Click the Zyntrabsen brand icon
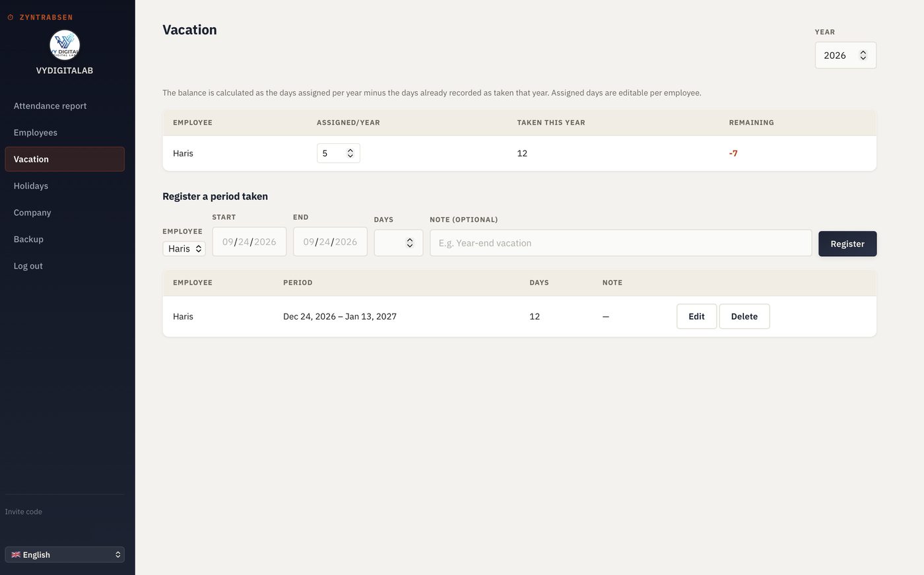Image resolution: width=924 pixels, height=575 pixels. [x=11, y=17]
